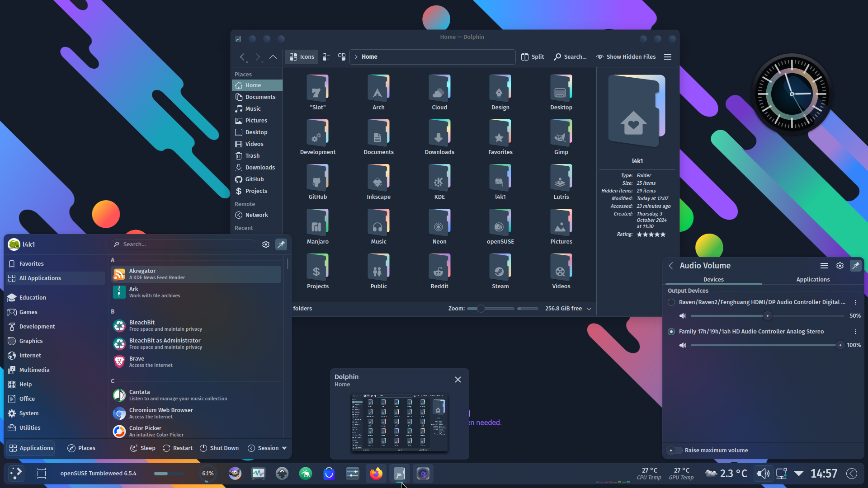The width and height of the screenshot is (868, 488).
Task: Open the application launcher button
Action: (x=16, y=474)
